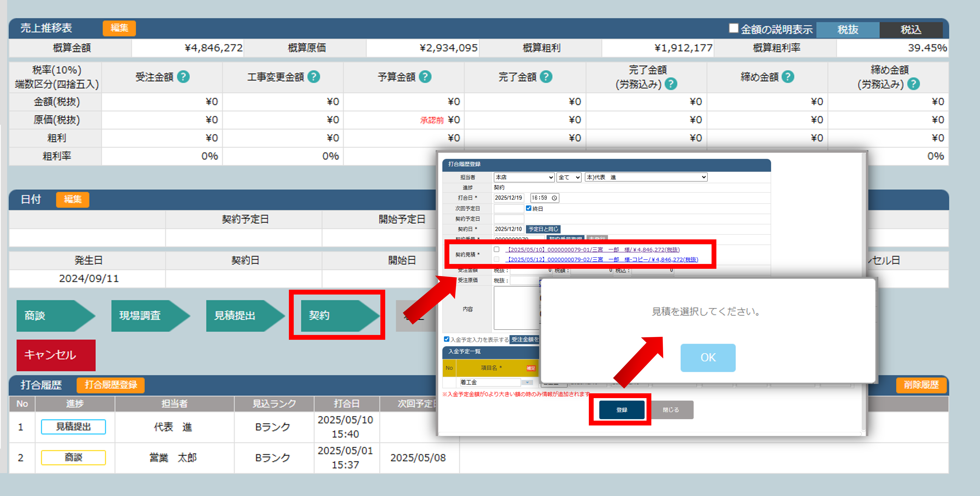The height and width of the screenshot is (496, 980).
Task: Check first 契約見積 estimate dated 2025/05/10
Action: tap(496, 249)
